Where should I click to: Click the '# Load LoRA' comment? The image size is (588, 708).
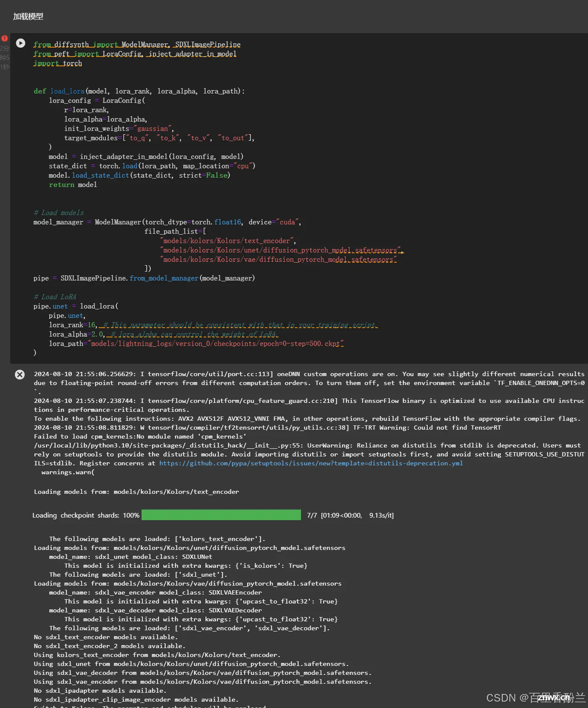pos(55,297)
